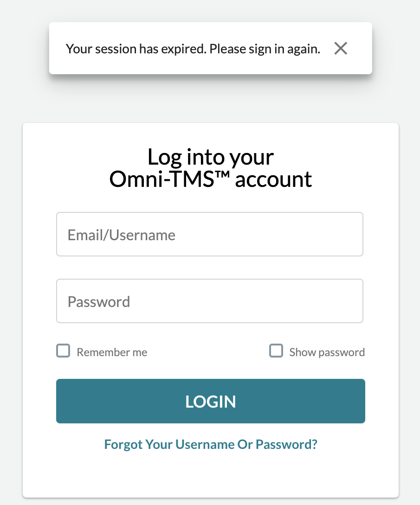Enable the Remember me checkbox
This screenshot has height=505, width=420.
coord(63,351)
